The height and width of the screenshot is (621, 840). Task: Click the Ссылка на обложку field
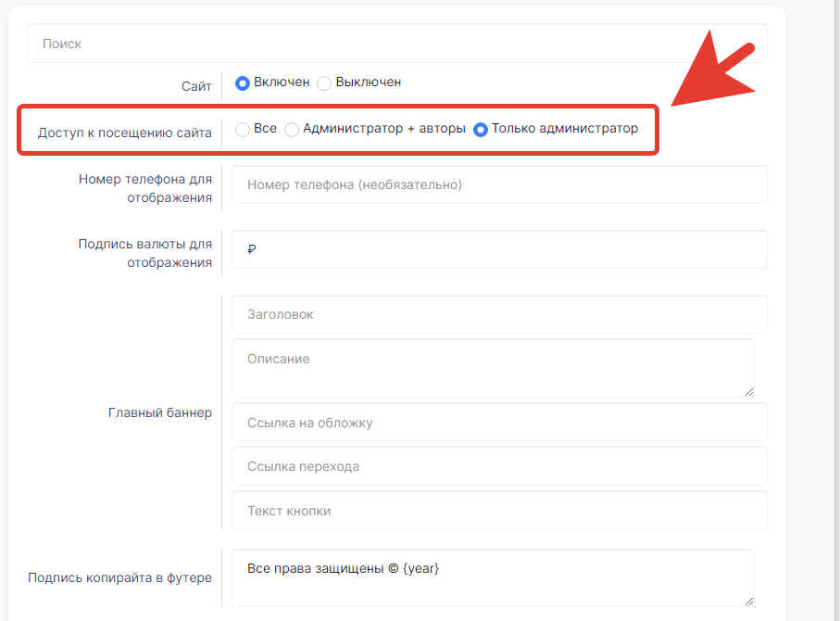pos(499,423)
